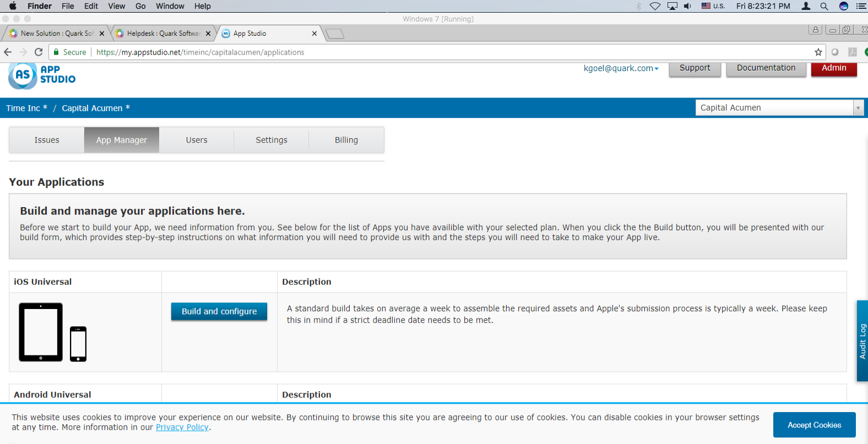Open the Finder menu
This screenshot has height=444, width=868.
click(x=40, y=6)
